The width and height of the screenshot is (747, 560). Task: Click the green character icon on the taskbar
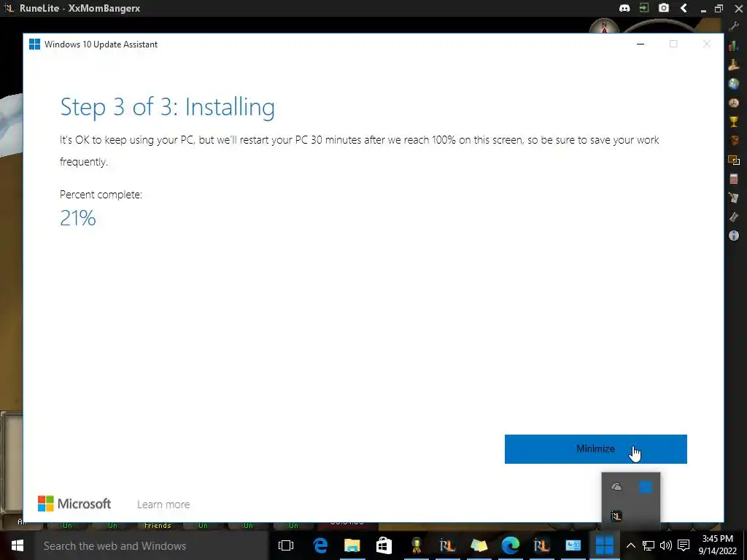click(415, 545)
